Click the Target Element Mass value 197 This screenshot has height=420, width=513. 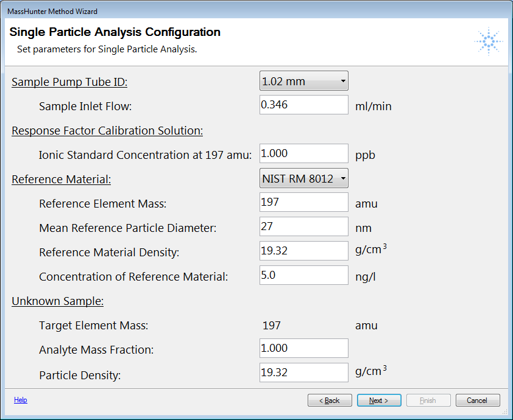coord(272,326)
